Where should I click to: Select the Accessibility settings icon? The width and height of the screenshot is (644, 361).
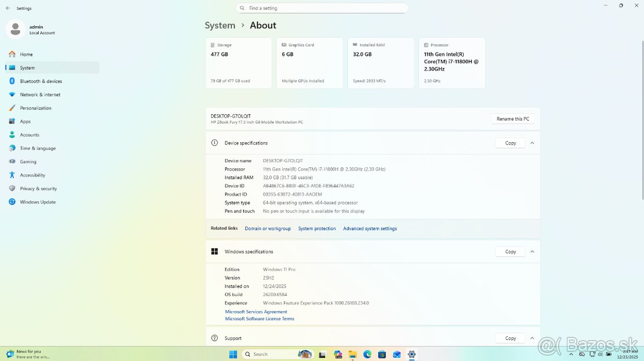click(11, 175)
